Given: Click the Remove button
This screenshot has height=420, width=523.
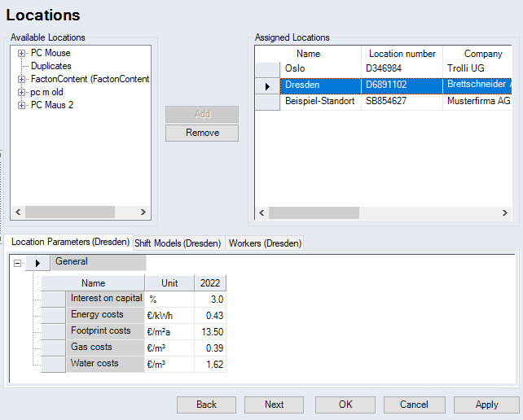Looking at the screenshot, I should tap(202, 133).
